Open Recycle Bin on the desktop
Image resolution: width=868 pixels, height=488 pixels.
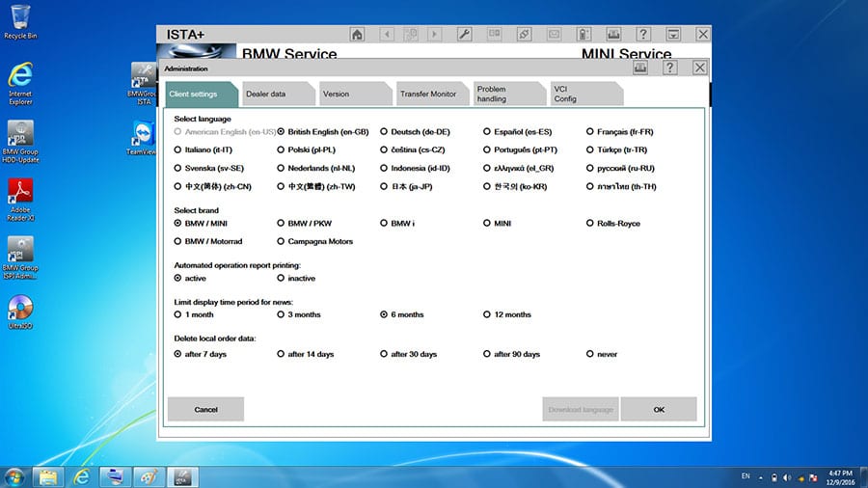[x=20, y=22]
